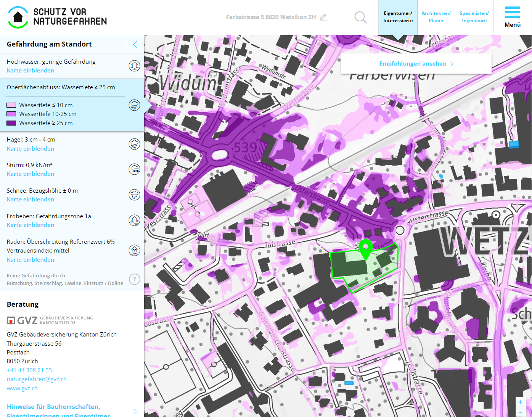Switch to the Spezialisten/Ingenieure tab

click(x=474, y=17)
